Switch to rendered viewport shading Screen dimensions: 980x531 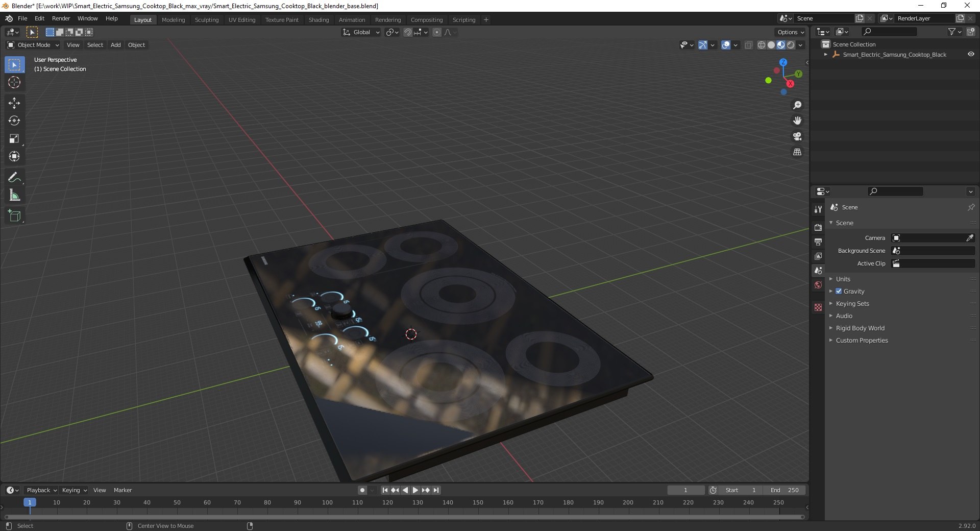pyautogui.click(x=791, y=45)
